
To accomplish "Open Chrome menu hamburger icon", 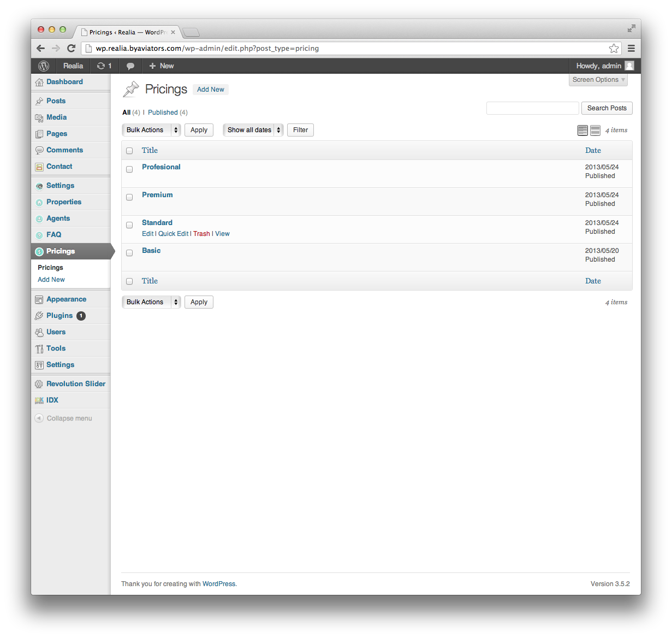I will pyautogui.click(x=631, y=48).
